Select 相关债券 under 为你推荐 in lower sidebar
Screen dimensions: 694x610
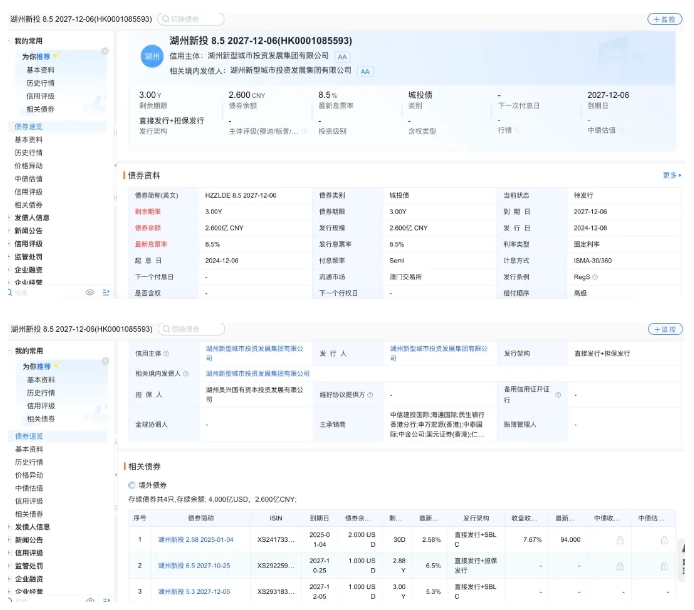(x=41, y=419)
